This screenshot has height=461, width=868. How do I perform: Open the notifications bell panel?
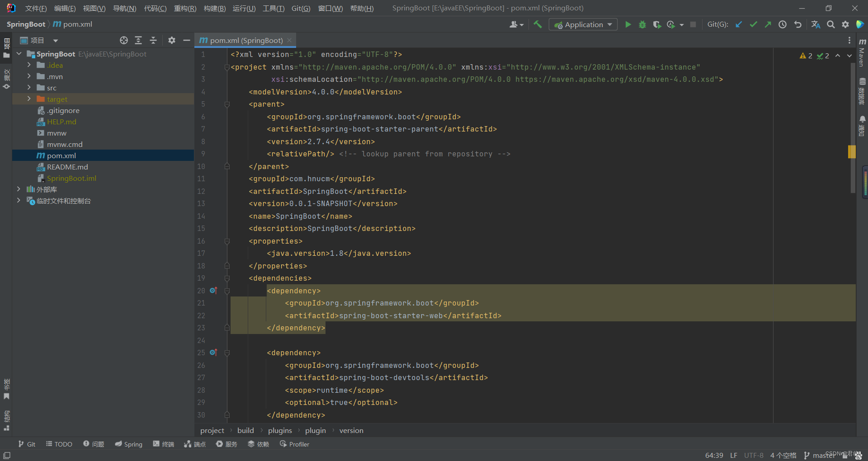click(x=862, y=126)
